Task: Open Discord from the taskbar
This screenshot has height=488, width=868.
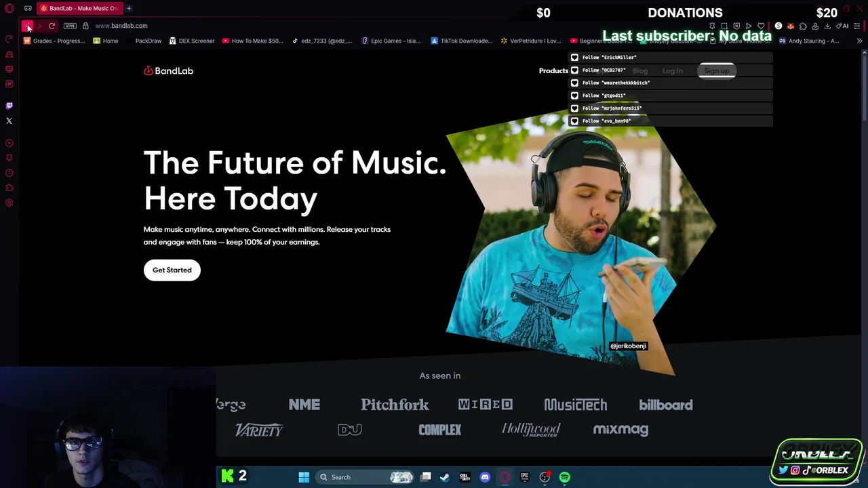Action: [485, 477]
